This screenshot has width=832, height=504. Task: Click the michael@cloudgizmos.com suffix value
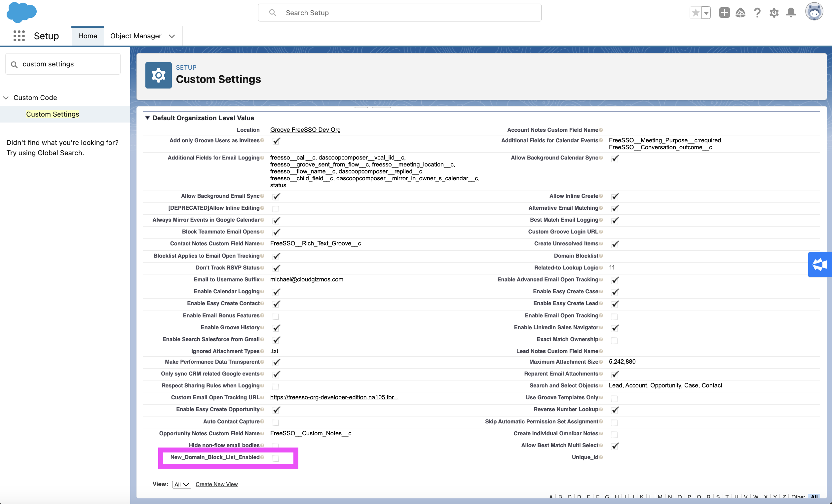[x=307, y=279]
